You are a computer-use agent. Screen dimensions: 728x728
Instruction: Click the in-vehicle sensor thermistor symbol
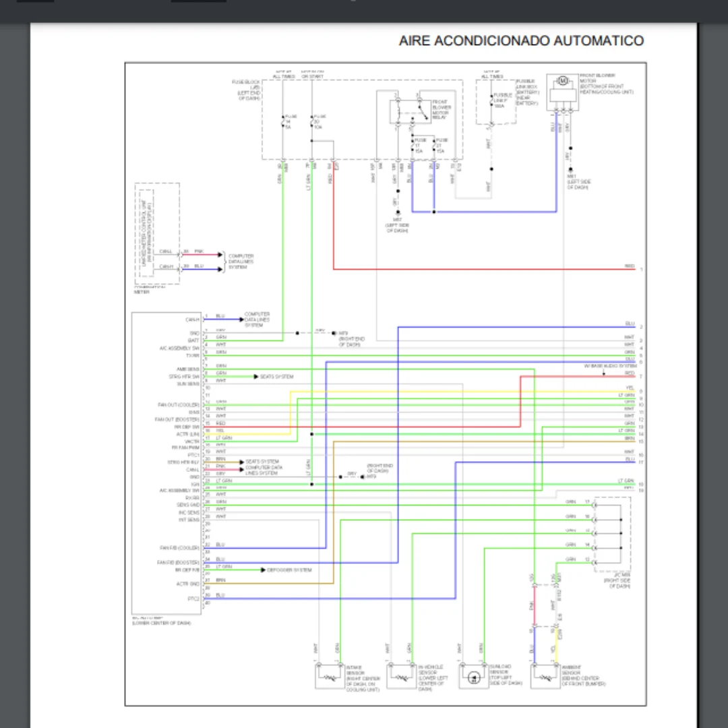pyautogui.click(x=402, y=678)
